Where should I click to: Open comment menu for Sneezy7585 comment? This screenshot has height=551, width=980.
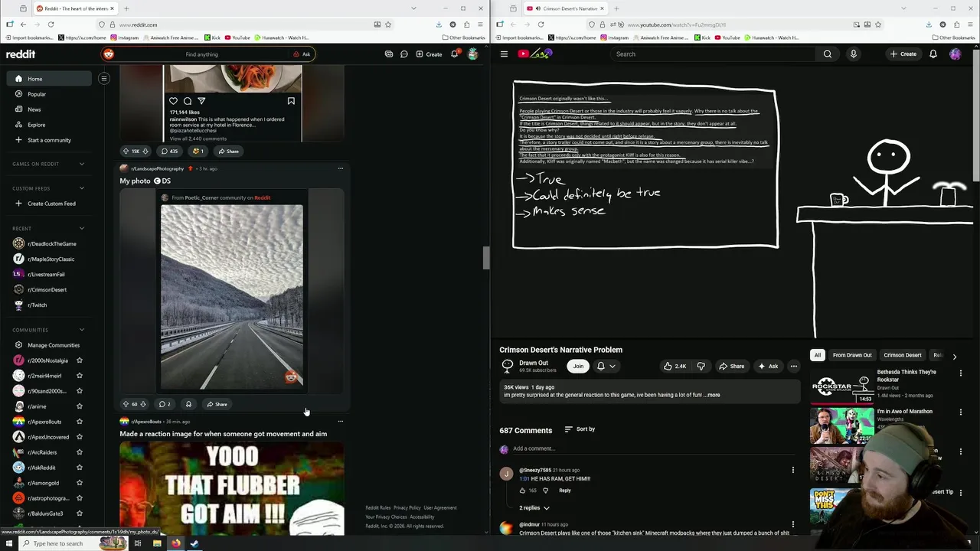pos(792,470)
